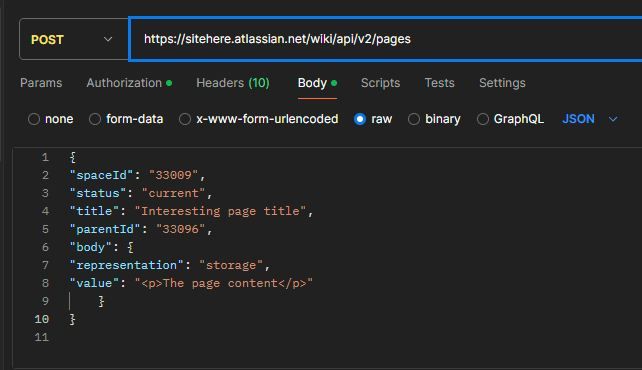Switch to the Params tab
Image resolution: width=642 pixels, height=370 pixels.
click(x=41, y=83)
